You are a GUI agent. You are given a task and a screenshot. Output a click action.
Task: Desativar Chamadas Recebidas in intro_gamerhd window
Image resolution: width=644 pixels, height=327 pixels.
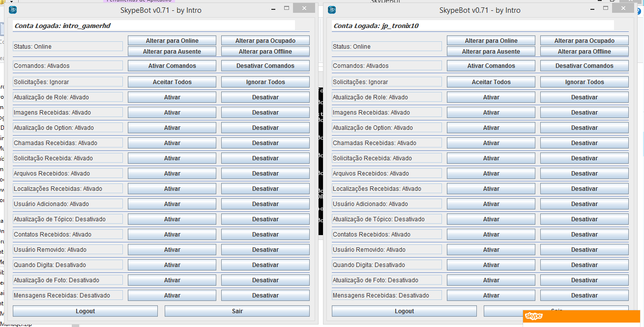coord(265,143)
